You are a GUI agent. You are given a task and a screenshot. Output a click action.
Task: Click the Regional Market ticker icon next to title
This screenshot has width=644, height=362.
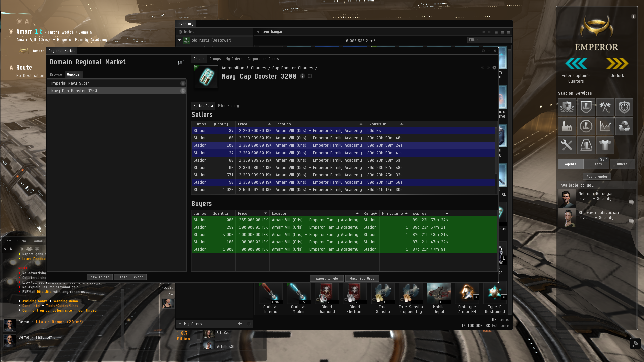pos(181,63)
